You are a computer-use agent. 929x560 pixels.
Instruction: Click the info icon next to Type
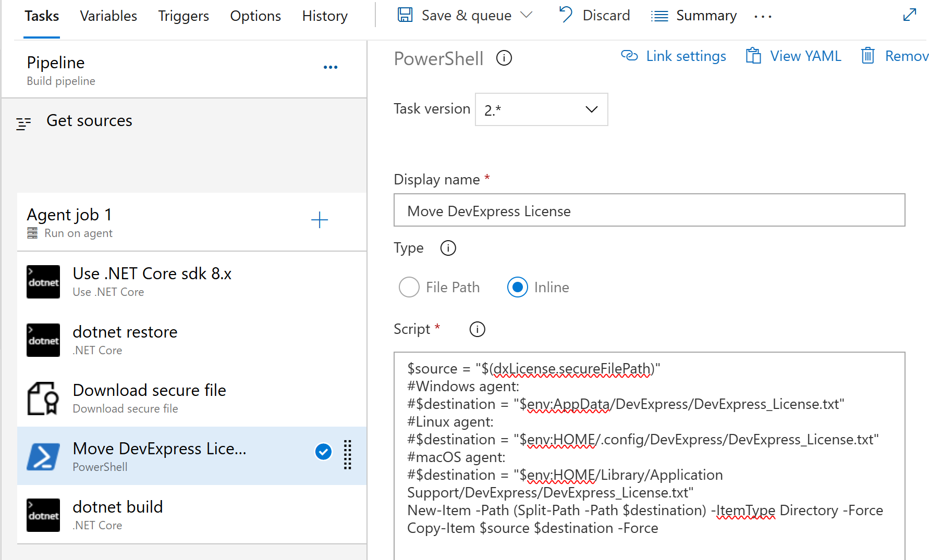[448, 248]
